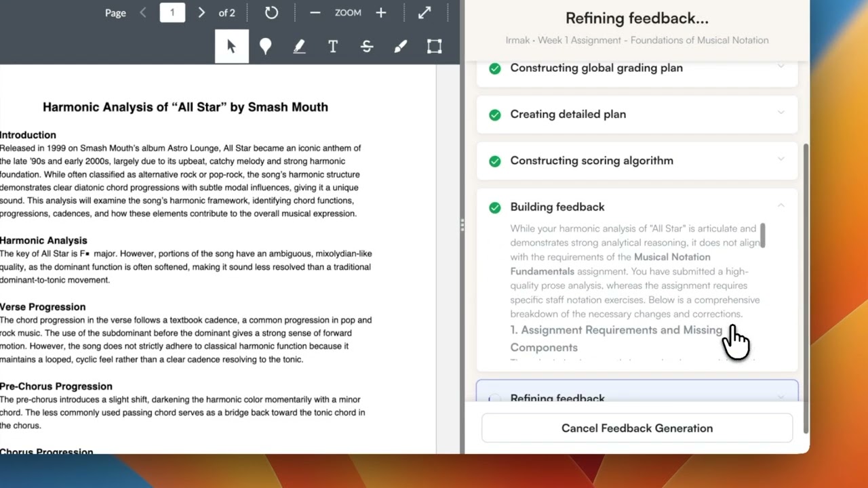Collapse the Building feedback step

point(781,205)
